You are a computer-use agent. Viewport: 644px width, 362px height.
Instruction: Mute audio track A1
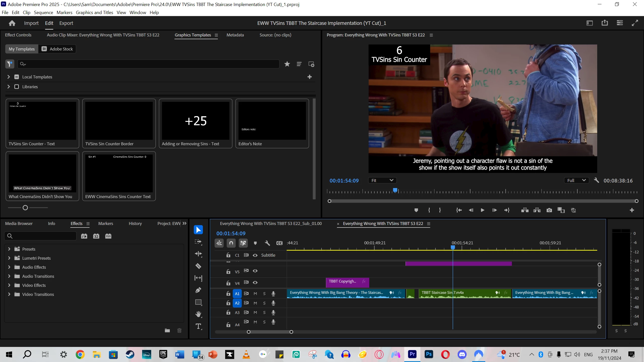[255, 294]
